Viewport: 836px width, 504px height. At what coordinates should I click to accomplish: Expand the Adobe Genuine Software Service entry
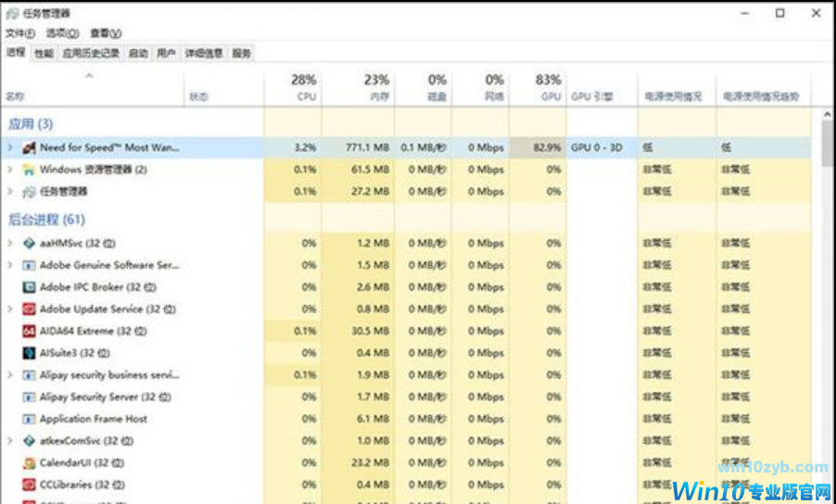(x=9, y=265)
